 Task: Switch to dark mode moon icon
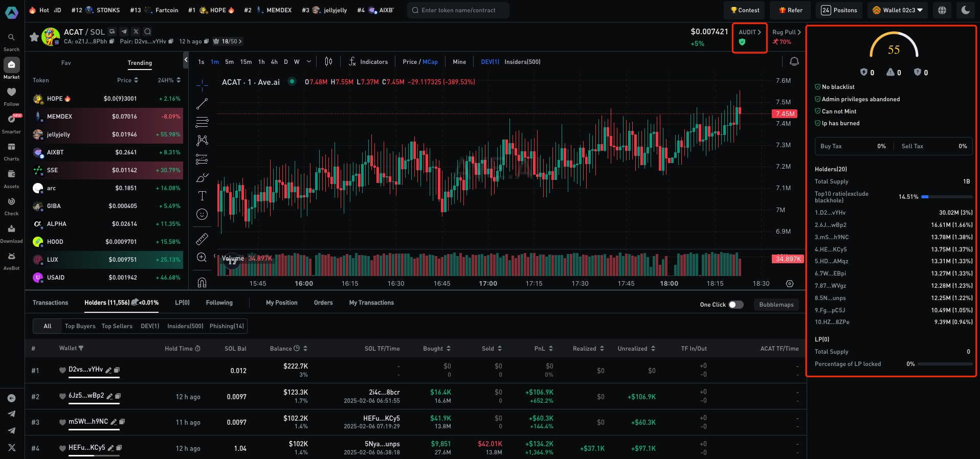click(966, 10)
